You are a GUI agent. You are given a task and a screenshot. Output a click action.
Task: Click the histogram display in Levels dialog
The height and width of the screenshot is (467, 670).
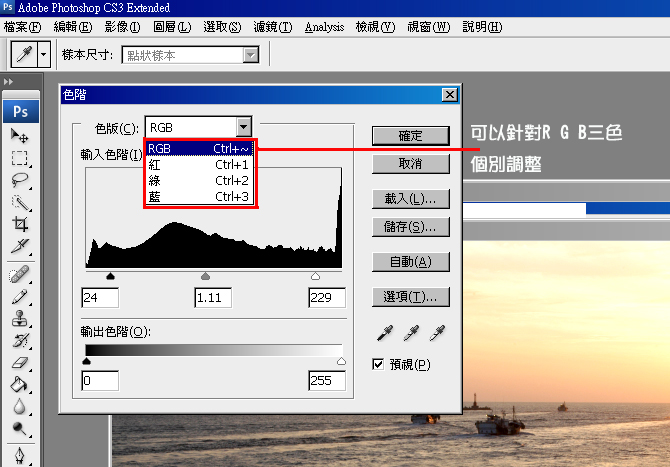pyautogui.click(x=214, y=218)
